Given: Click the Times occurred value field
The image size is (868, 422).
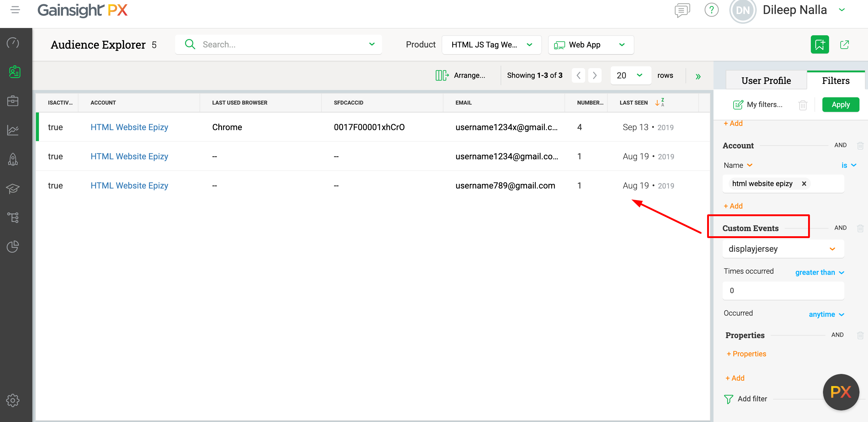Looking at the screenshot, I should tap(783, 291).
